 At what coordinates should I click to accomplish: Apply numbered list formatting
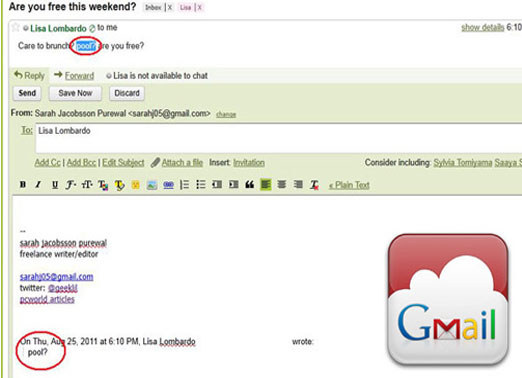(x=184, y=185)
